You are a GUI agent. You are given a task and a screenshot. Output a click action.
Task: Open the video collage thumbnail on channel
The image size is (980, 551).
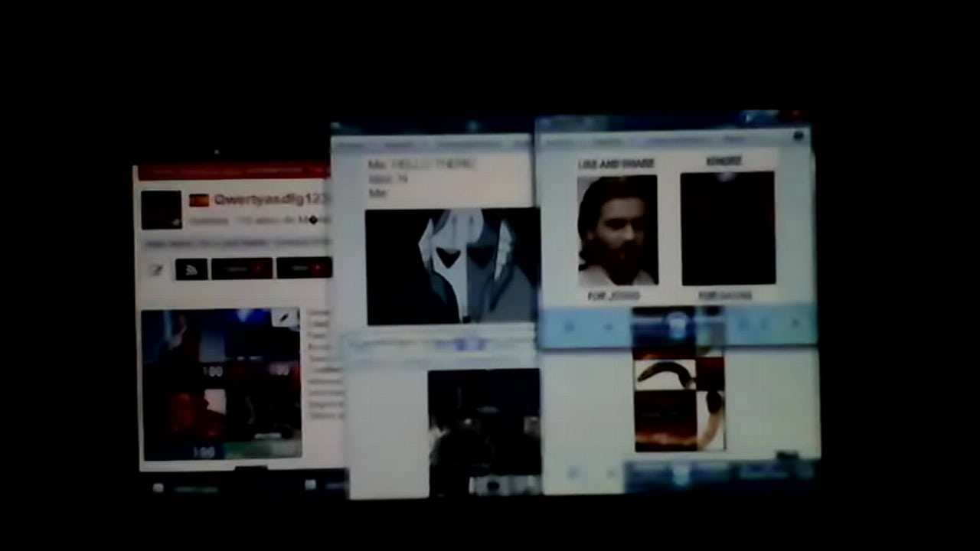click(221, 383)
